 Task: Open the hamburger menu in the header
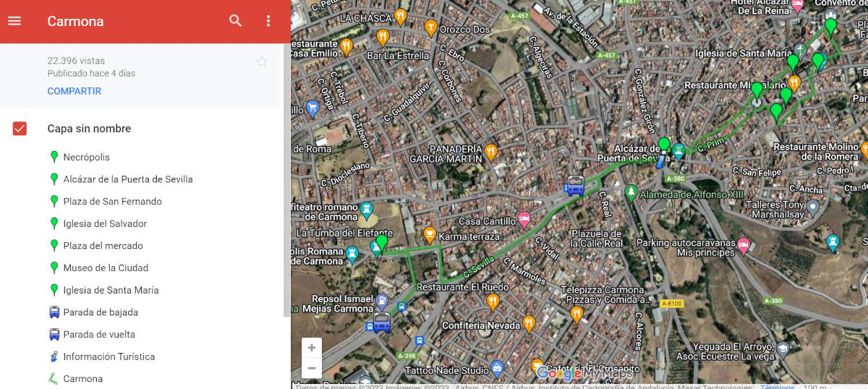(14, 21)
